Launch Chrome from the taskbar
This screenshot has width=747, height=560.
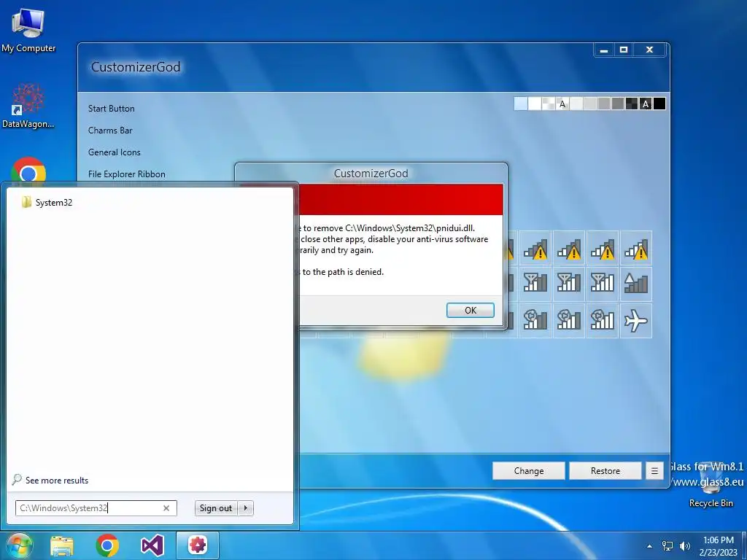pos(107,545)
